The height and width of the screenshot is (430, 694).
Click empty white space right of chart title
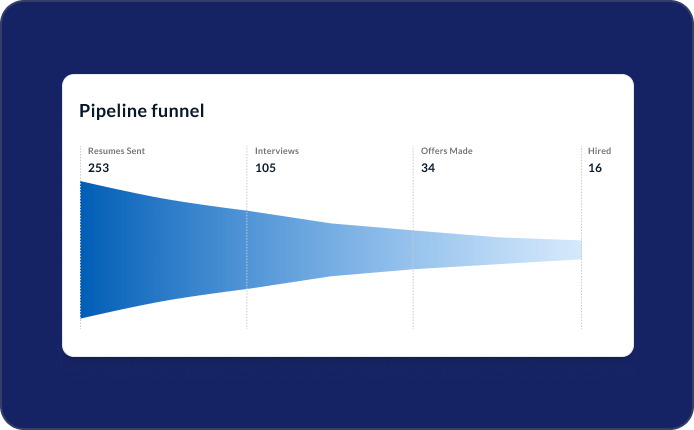coord(420,111)
